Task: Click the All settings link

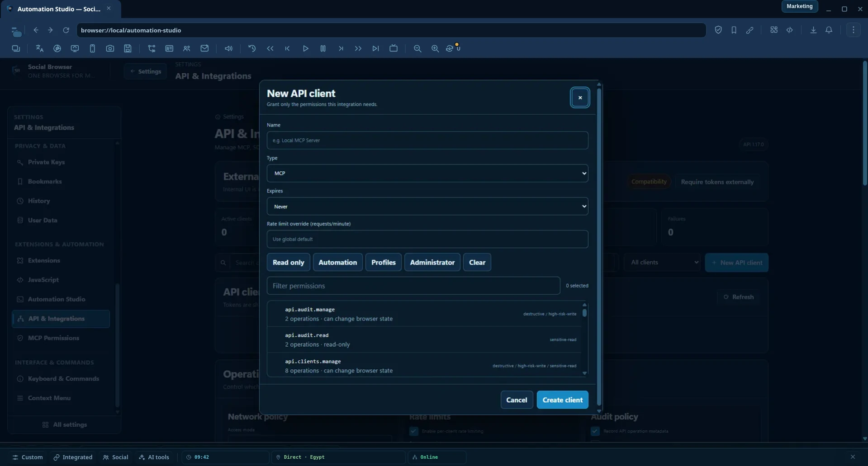Action: tap(65, 424)
